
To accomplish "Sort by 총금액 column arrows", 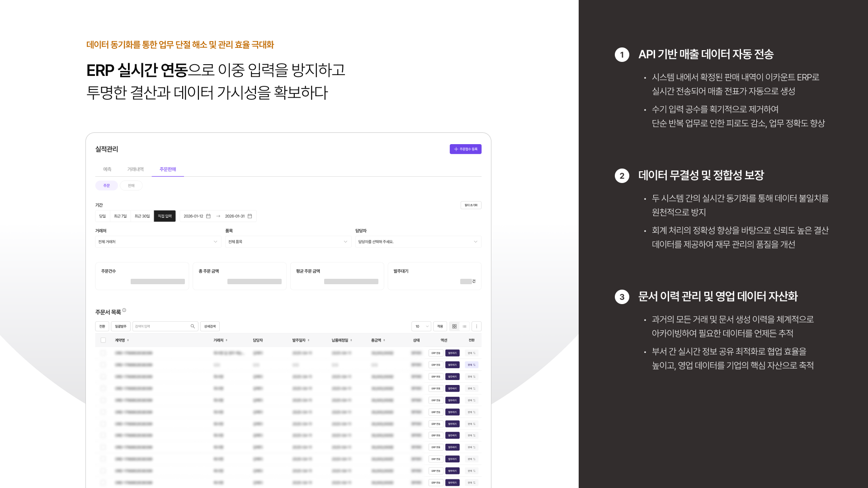I will tap(384, 340).
